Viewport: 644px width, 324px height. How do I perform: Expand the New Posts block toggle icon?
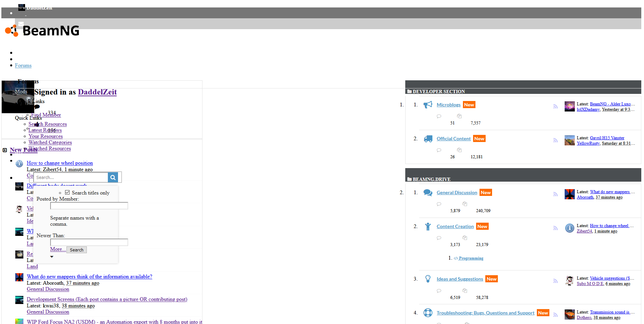[x=5, y=150]
